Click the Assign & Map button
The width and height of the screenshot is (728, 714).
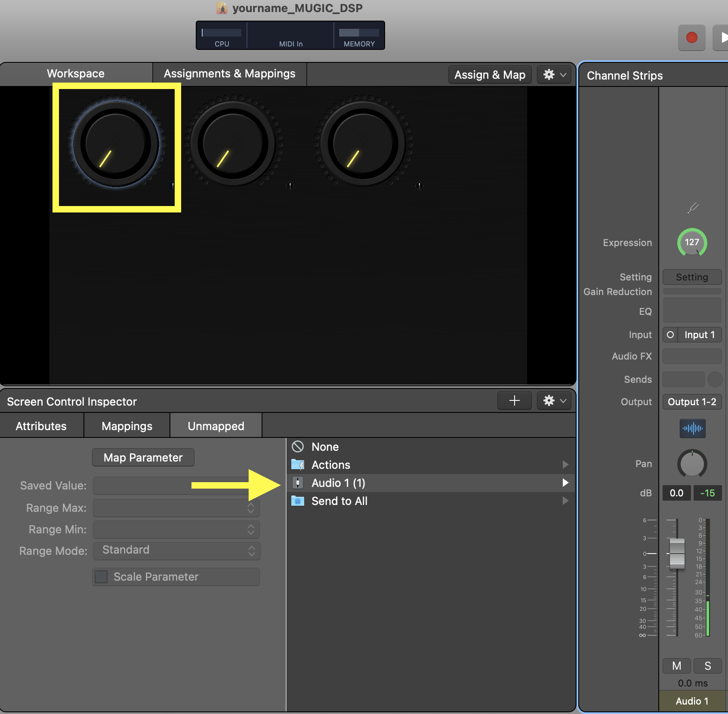tap(490, 75)
